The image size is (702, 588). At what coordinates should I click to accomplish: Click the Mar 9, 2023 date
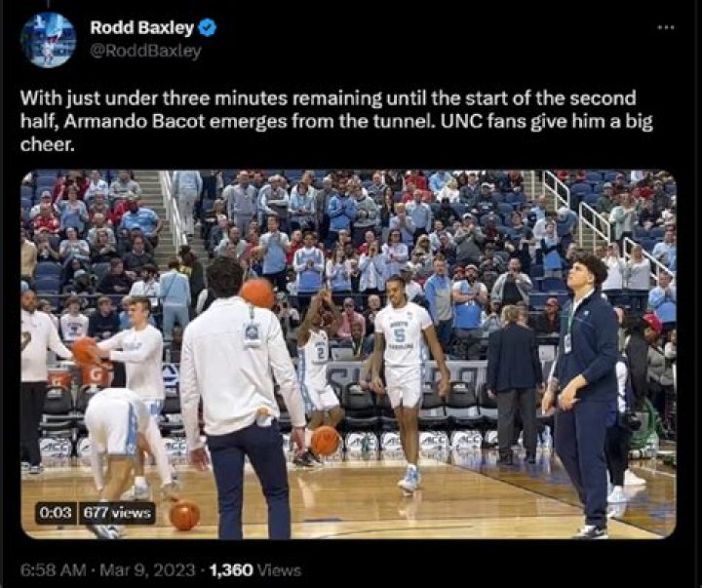[147, 570]
